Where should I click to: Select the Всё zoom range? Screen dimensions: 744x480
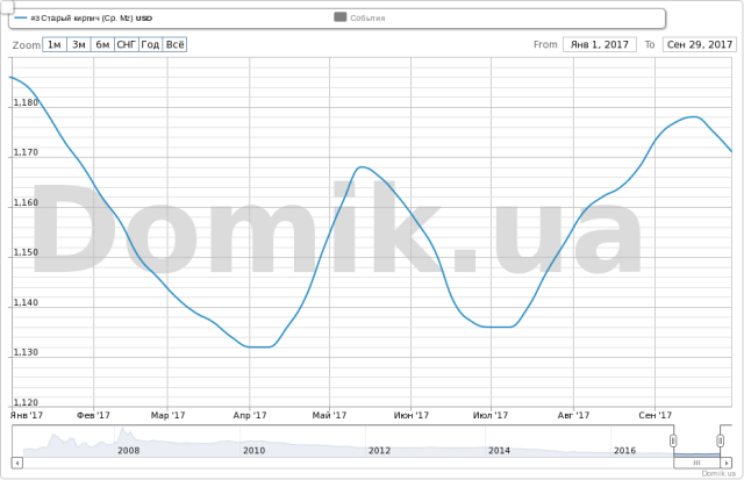click(x=175, y=45)
